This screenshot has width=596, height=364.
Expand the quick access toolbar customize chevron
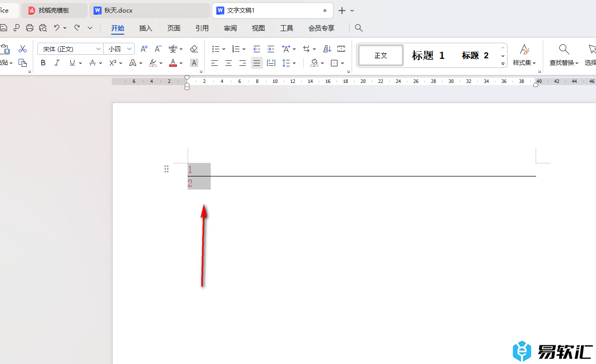point(90,28)
